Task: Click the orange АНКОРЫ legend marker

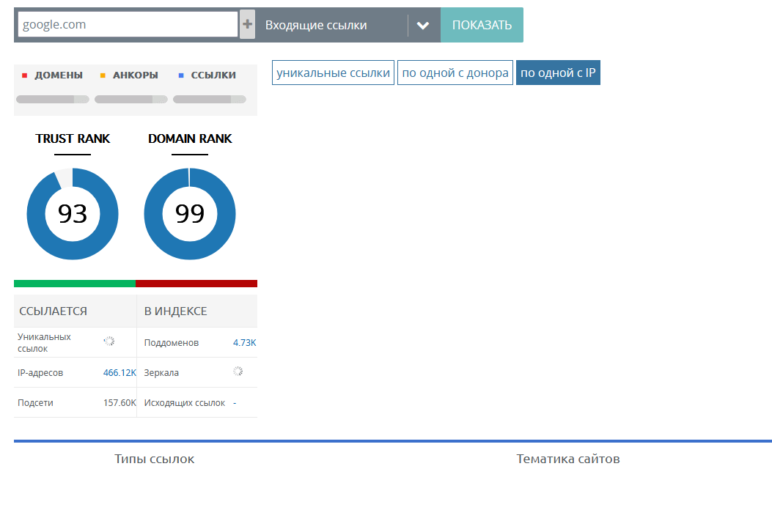Action: pos(103,75)
